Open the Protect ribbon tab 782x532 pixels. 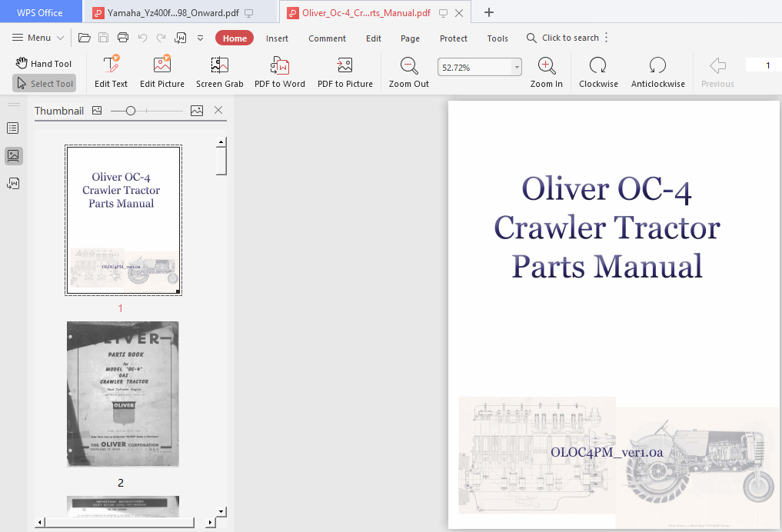(x=454, y=38)
